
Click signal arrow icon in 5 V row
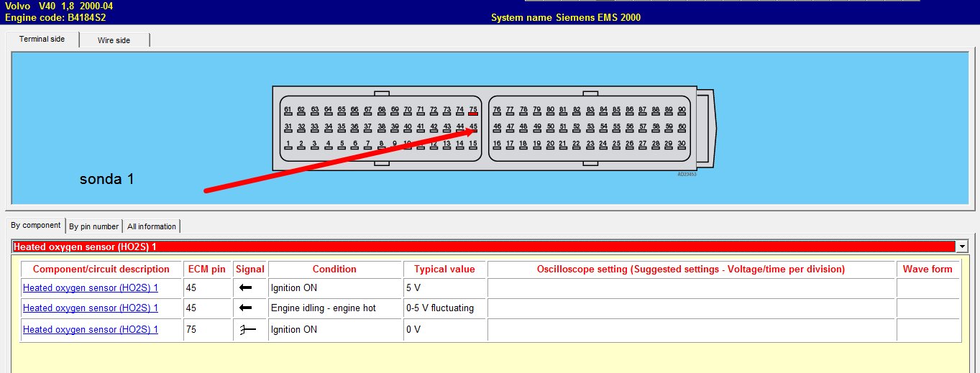(x=245, y=288)
